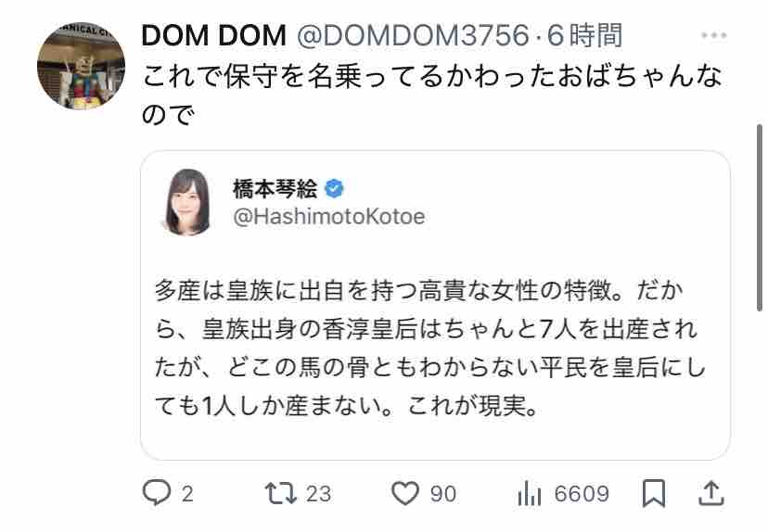The width and height of the screenshot is (768, 532).
Task: Open 橋本琴絵's profile photo
Action: coord(186,202)
